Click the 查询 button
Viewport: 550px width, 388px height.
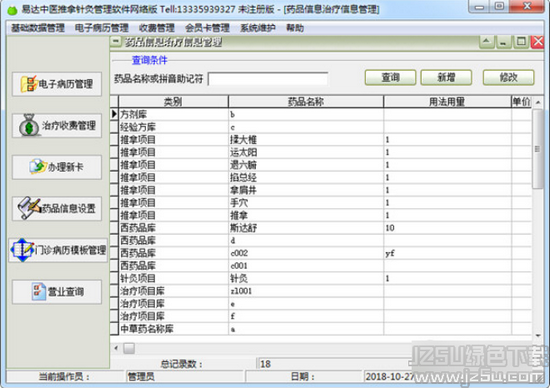click(x=390, y=78)
